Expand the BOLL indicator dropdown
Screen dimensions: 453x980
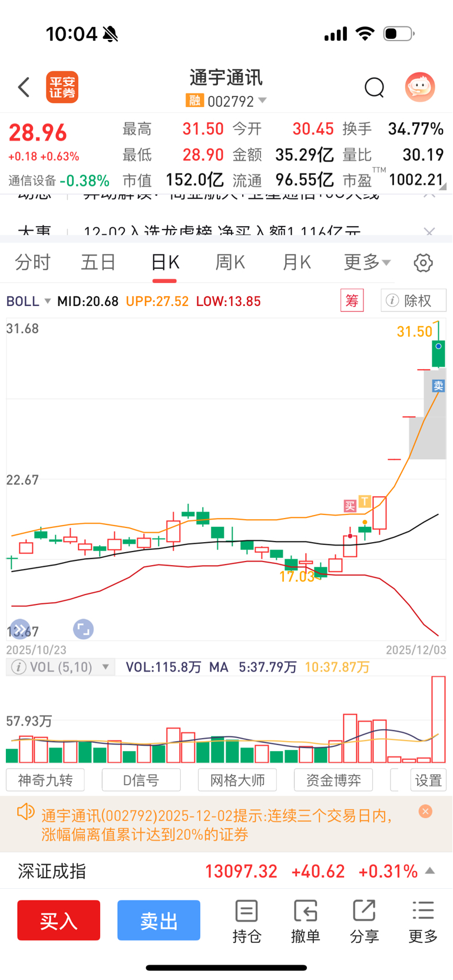tap(28, 301)
